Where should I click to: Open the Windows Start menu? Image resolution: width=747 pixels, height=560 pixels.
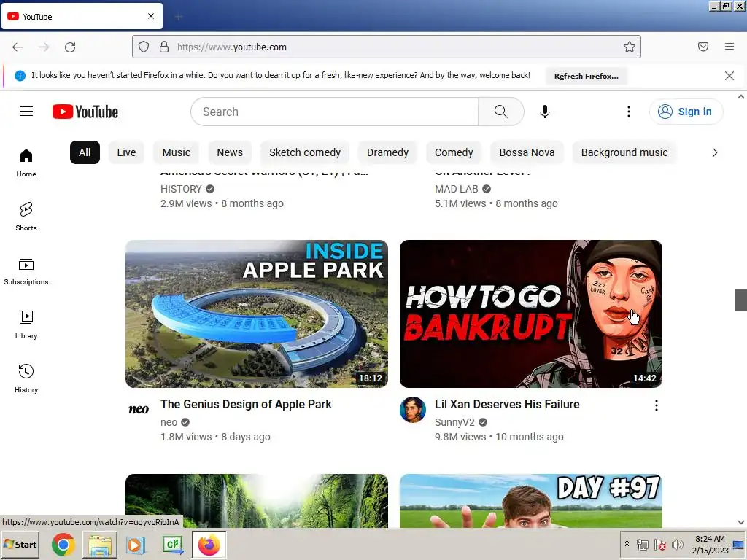pyautogui.click(x=20, y=544)
